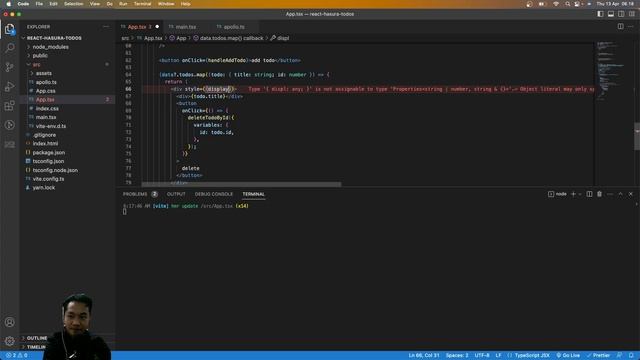This screenshot has width=640, height=360.
Task: Click the horizontal editor scrollbar
Action: pyautogui.click(x=241, y=184)
